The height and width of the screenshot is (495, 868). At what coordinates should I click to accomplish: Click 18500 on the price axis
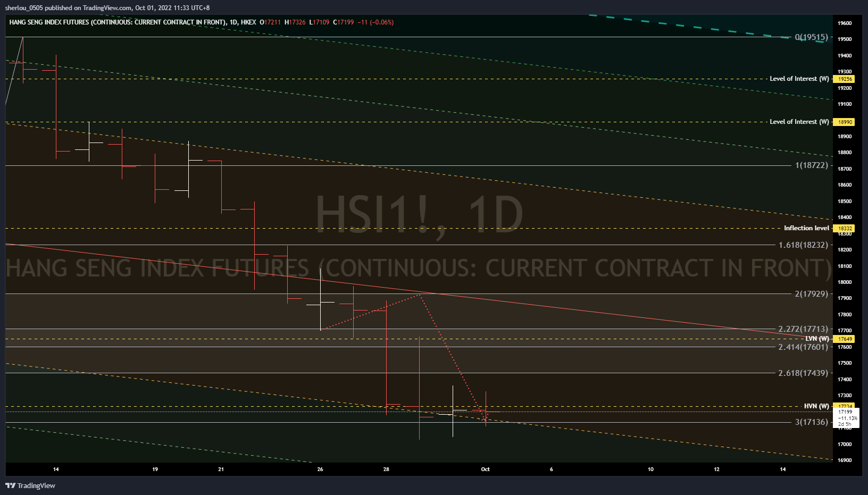845,202
